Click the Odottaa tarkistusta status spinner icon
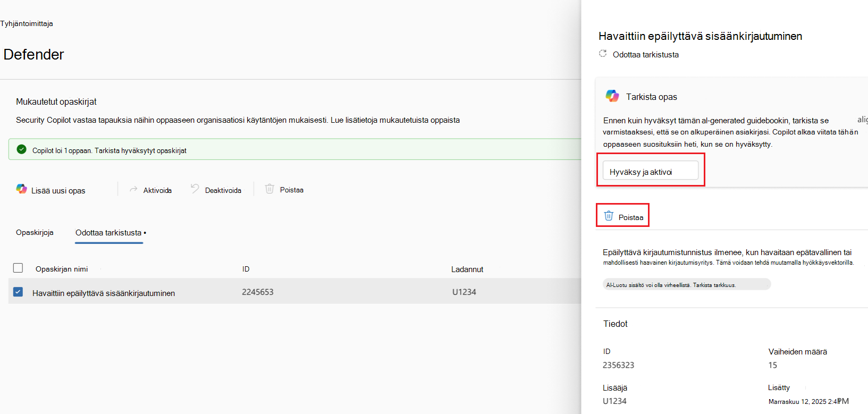868x414 pixels. coord(603,53)
